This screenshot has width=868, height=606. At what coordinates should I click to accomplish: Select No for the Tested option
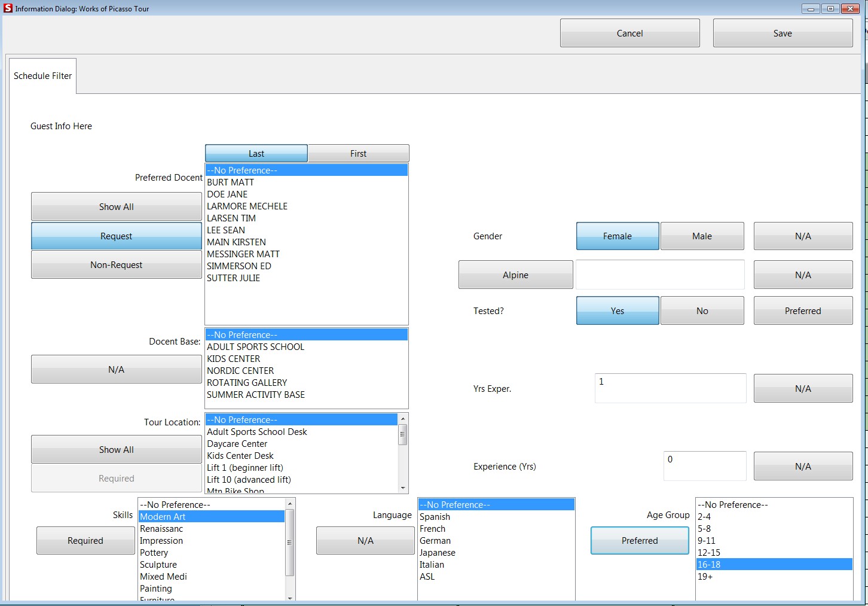coord(702,311)
